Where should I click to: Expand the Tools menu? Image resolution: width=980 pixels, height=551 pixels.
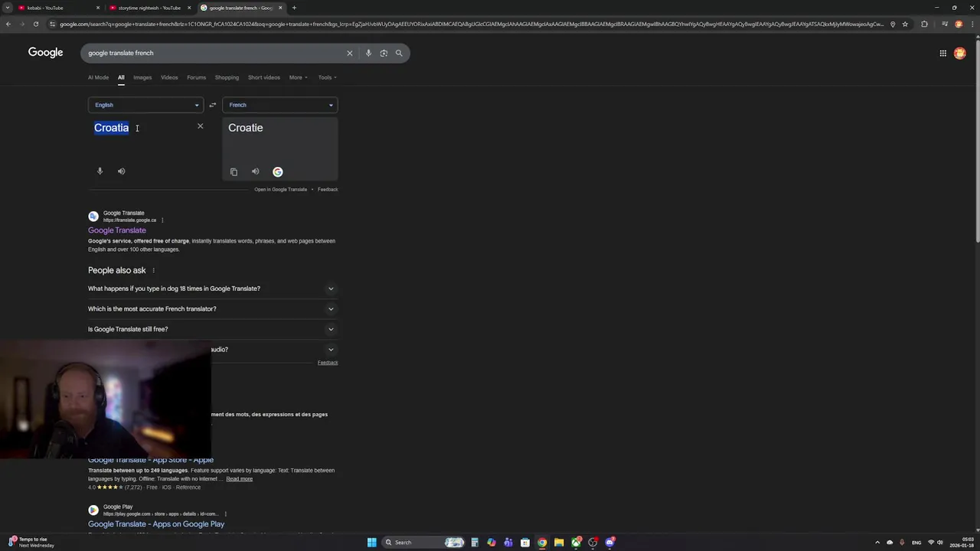[328, 77]
